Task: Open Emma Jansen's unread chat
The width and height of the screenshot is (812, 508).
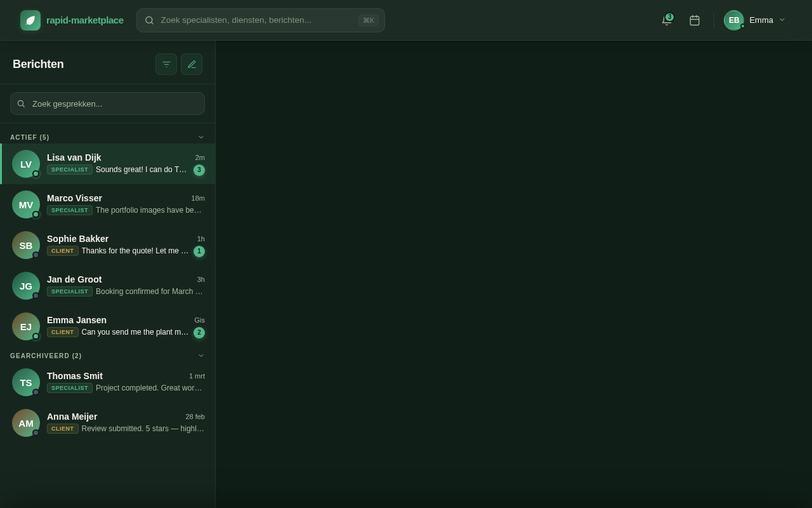Action: 108,326
